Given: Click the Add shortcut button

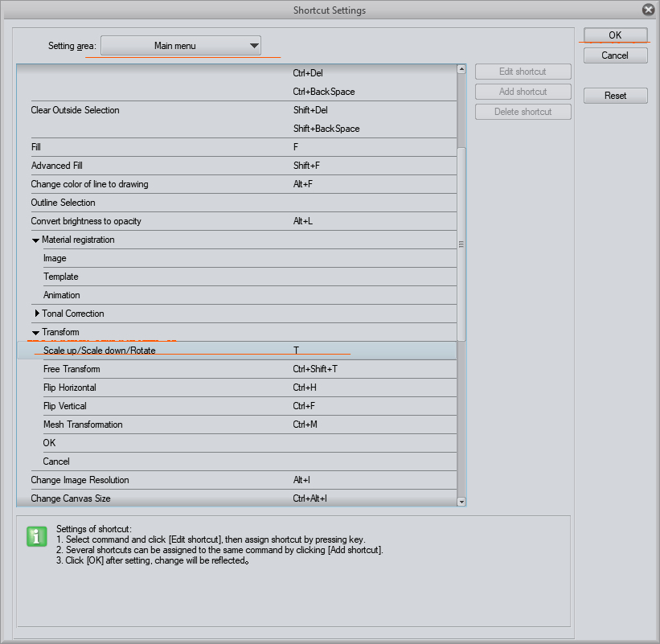Looking at the screenshot, I should pyautogui.click(x=523, y=92).
